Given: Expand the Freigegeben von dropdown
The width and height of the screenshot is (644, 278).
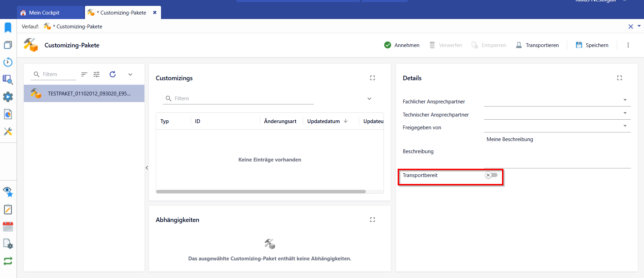Looking at the screenshot, I should [x=625, y=126].
